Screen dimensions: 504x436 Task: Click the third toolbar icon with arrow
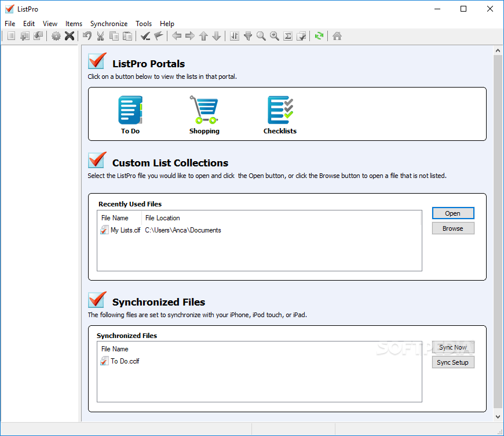pos(38,36)
